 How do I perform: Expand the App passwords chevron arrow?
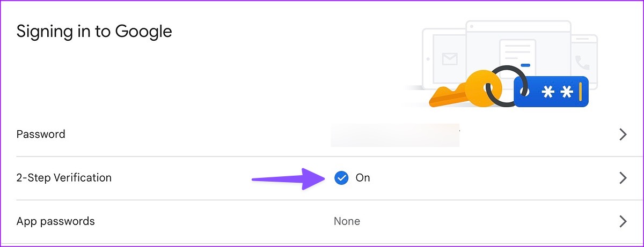coord(623,221)
